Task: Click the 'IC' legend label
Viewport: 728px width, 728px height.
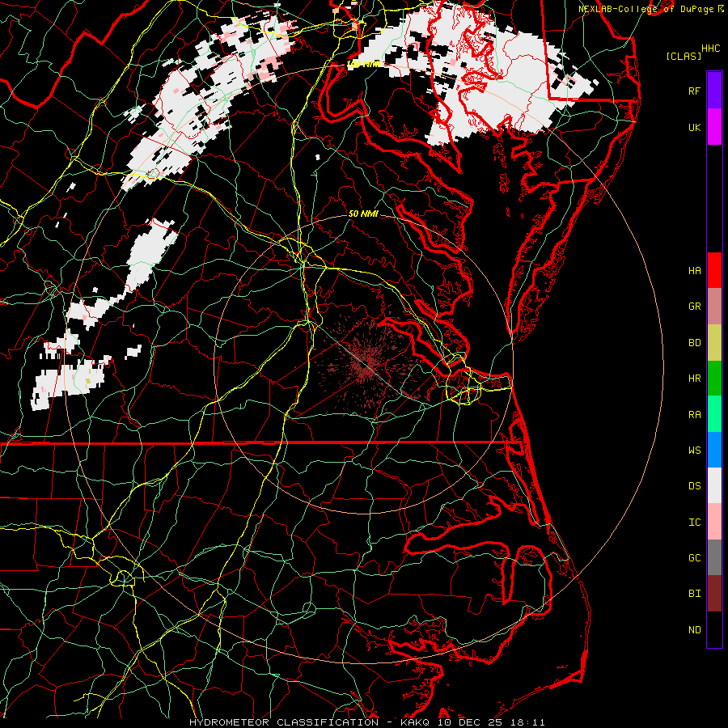Action: point(694,523)
